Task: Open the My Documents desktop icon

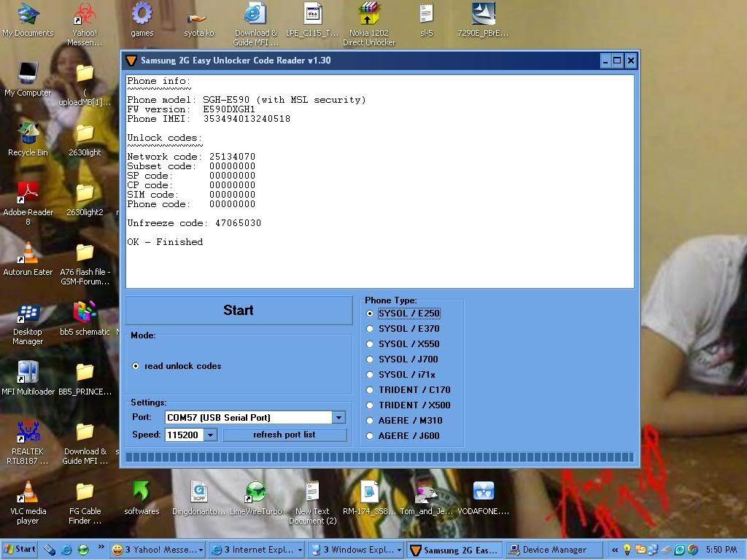Action: [x=28, y=20]
